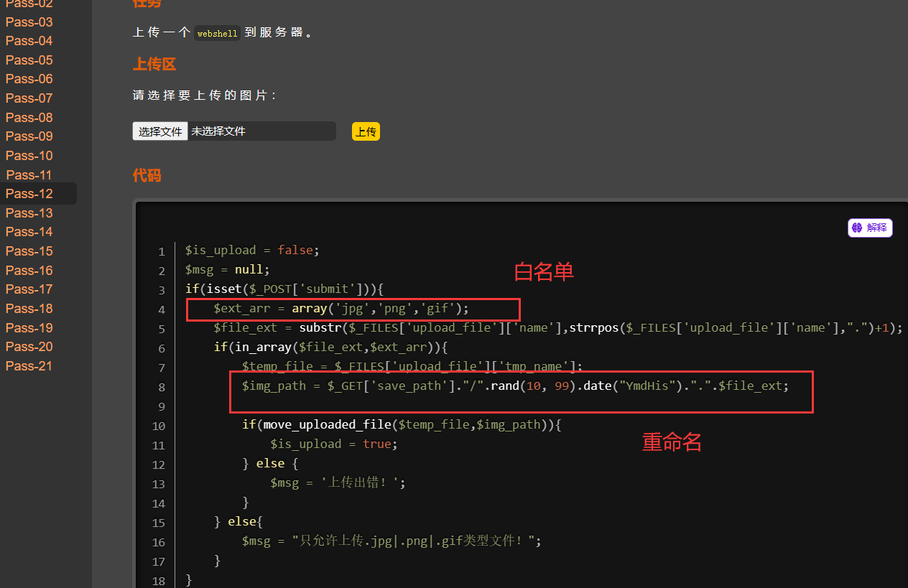Viewport: 908px width, 588px height.
Task: Open Pass-03 in the sidebar
Action: point(29,22)
